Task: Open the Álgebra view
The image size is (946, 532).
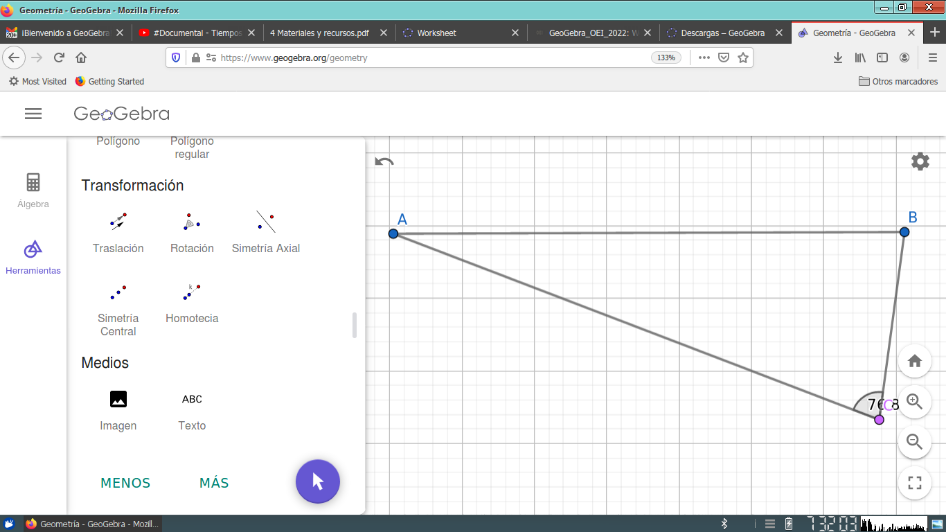Action: coord(33,191)
